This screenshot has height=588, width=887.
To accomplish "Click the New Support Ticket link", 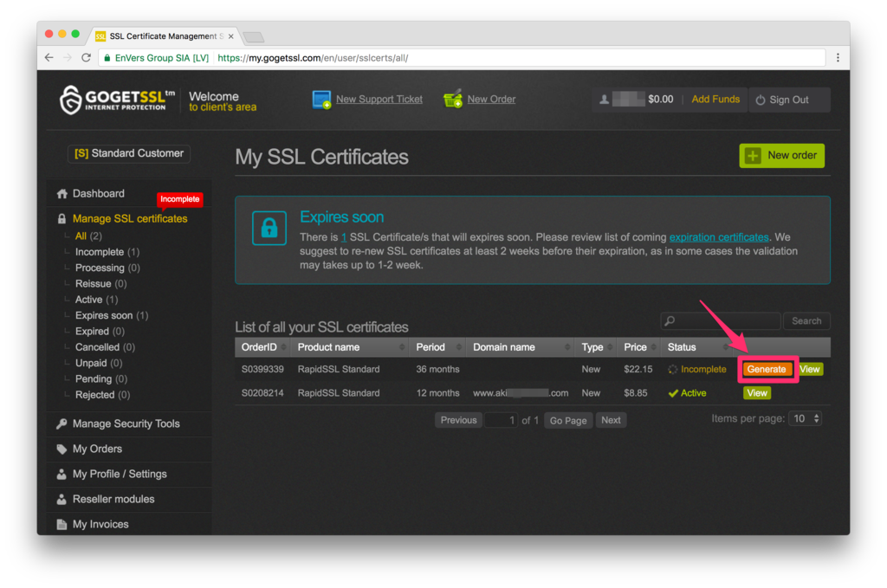I will pyautogui.click(x=379, y=100).
